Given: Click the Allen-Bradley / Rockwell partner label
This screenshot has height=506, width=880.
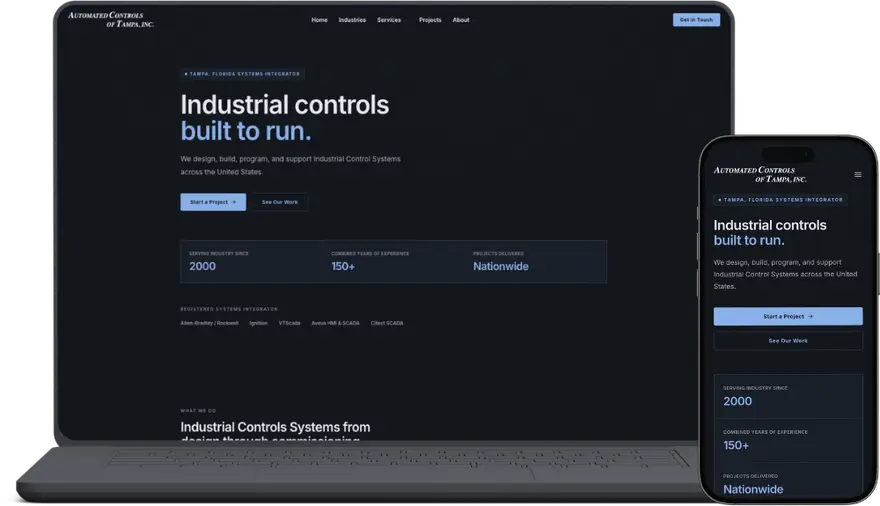Looking at the screenshot, I should [209, 323].
